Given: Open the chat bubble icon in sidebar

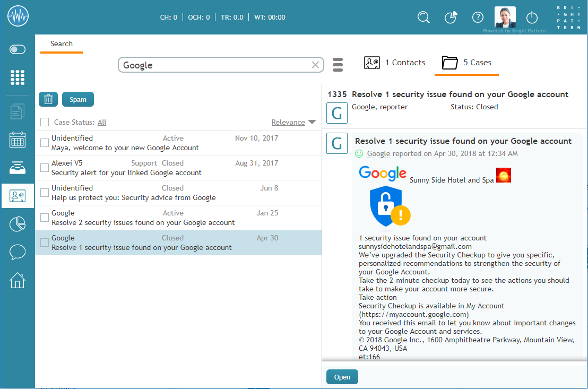Looking at the screenshot, I should click(x=18, y=252).
